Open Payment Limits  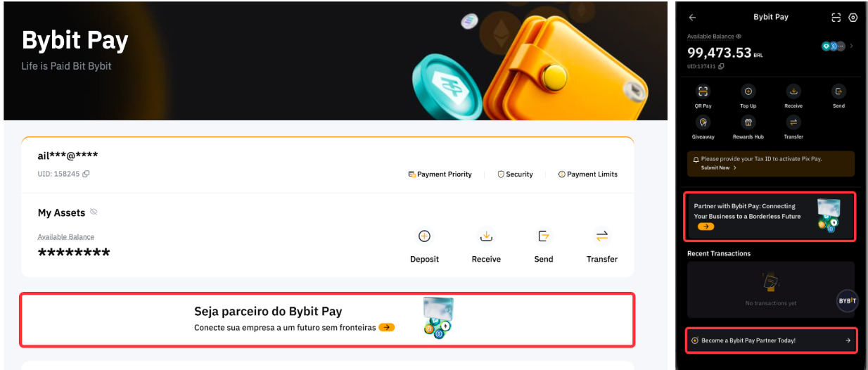click(x=587, y=174)
